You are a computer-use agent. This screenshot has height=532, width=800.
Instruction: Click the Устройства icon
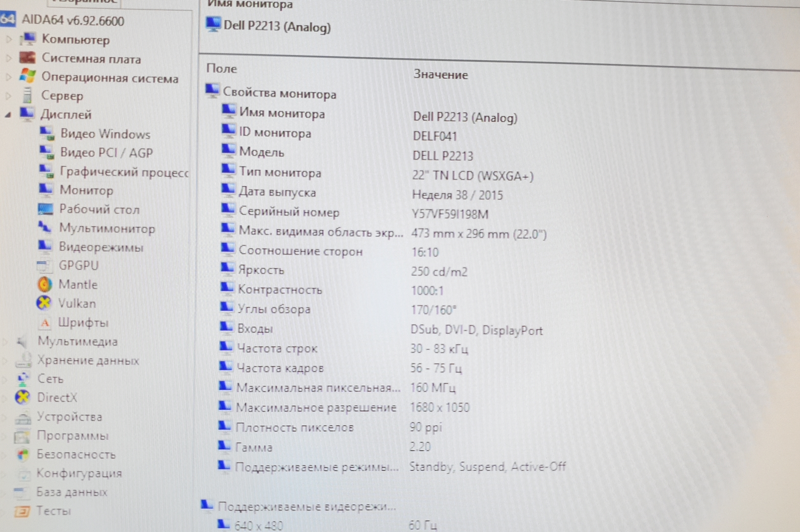click(23, 418)
